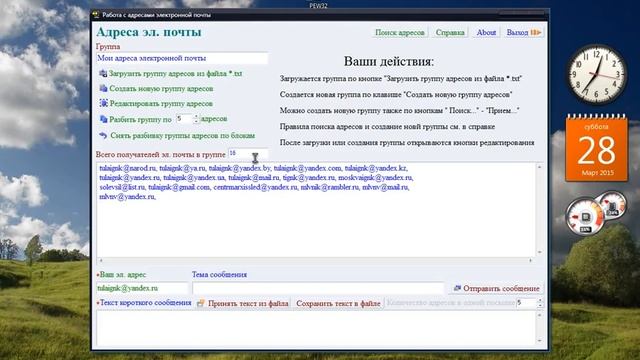Click the split count field showing 5

click(x=184, y=119)
